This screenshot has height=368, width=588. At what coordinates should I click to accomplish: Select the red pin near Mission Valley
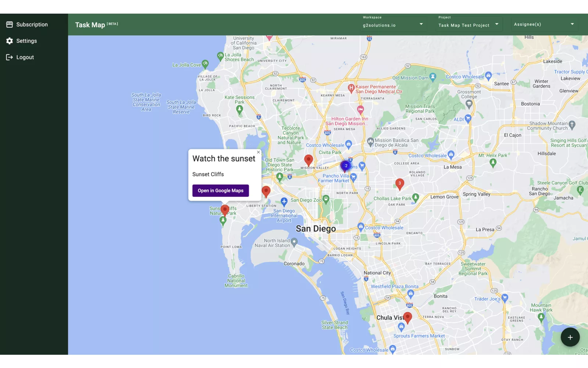pos(309,160)
